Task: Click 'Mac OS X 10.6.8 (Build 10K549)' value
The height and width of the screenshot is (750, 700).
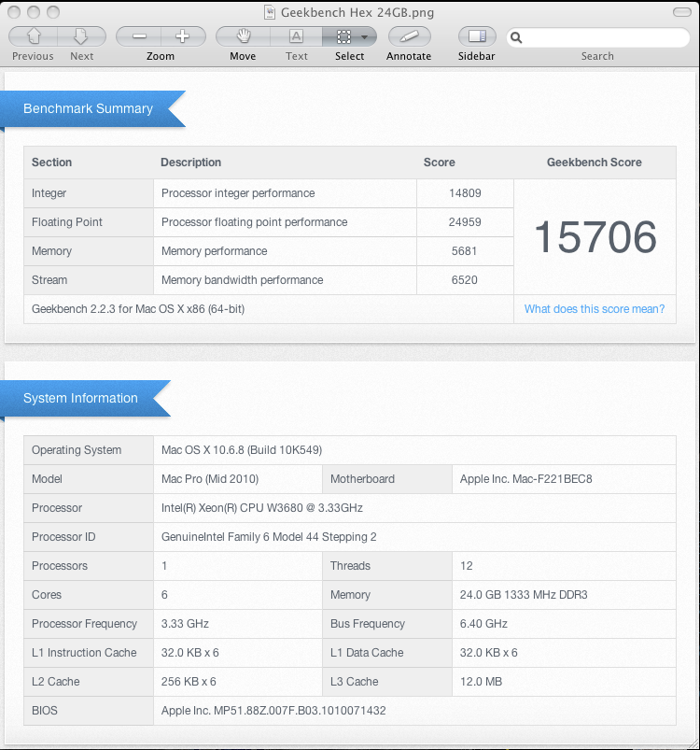Action: click(x=242, y=450)
